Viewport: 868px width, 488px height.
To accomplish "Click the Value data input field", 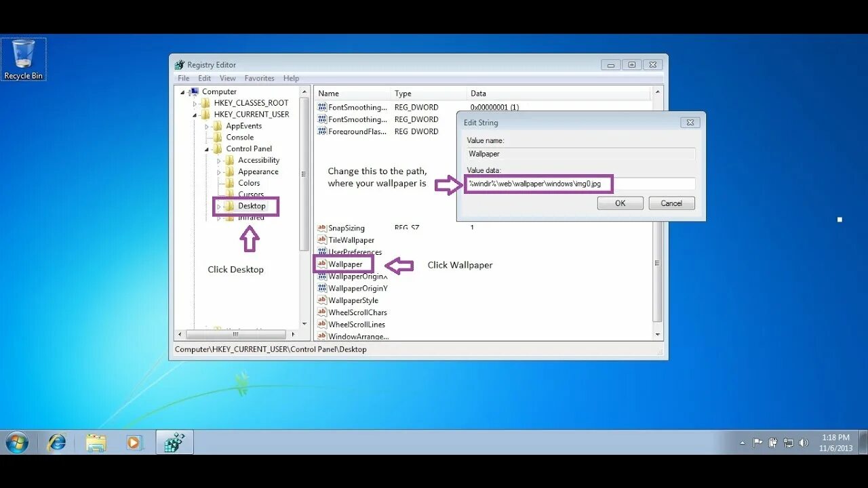I will [581, 184].
